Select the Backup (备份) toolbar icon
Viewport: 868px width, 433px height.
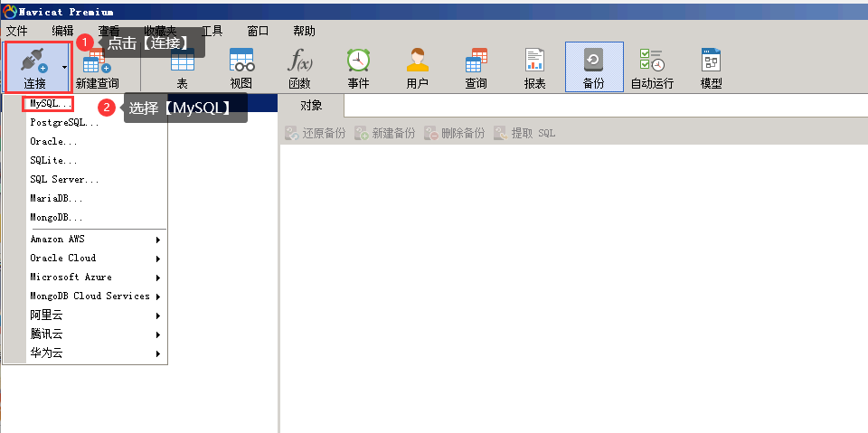coord(593,60)
